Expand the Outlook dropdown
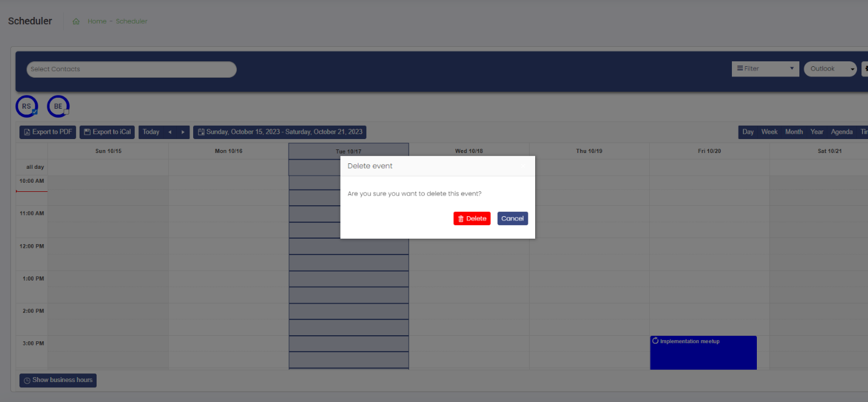The height and width of the screenshot is (402, 868). point(830,69)
